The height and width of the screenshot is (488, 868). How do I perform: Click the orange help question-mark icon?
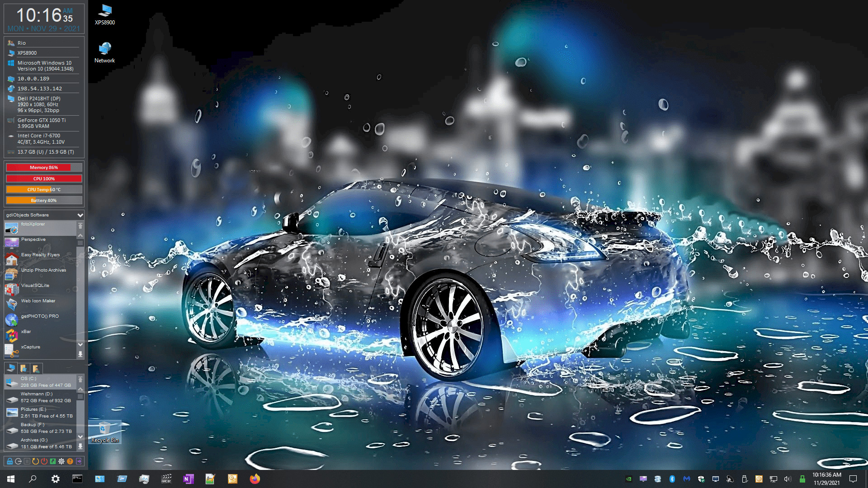coord(70,461)
